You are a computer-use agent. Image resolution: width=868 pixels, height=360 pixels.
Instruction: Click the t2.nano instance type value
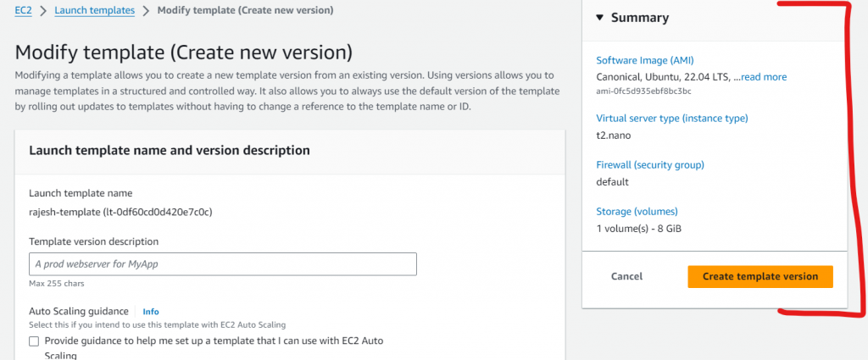pyautogui.click(x=614, y=136)
